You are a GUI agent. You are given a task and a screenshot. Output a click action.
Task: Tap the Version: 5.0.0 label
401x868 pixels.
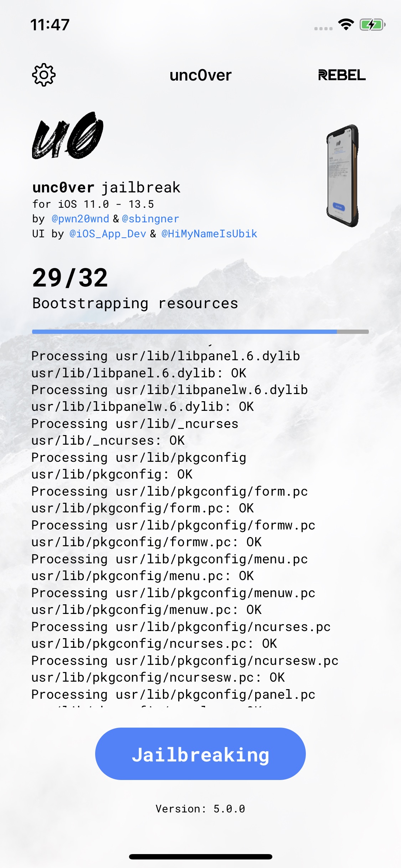[200, 809]
